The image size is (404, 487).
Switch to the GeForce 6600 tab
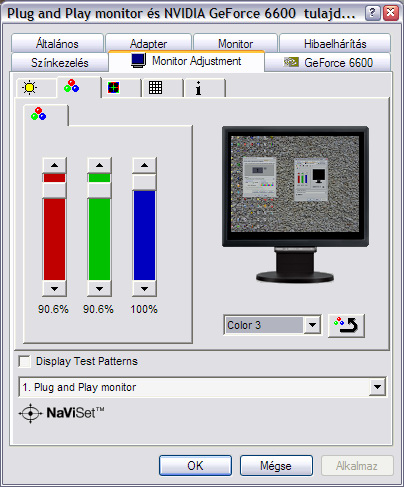(x=328, y=62)
